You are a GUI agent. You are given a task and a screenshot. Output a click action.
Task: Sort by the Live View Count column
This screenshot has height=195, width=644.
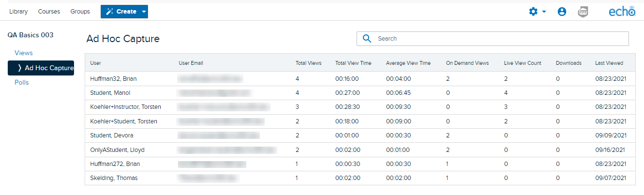[523, 63]
